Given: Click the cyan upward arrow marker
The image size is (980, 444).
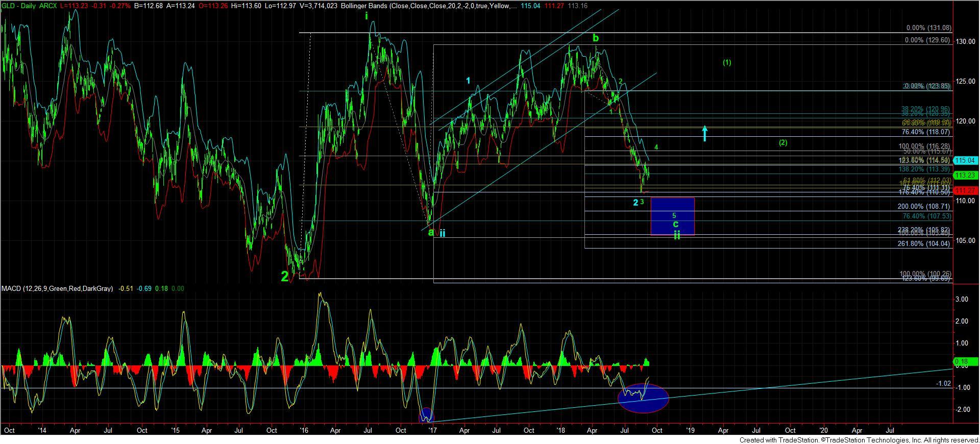Looking at the screenshot, I should coord(705,133).
